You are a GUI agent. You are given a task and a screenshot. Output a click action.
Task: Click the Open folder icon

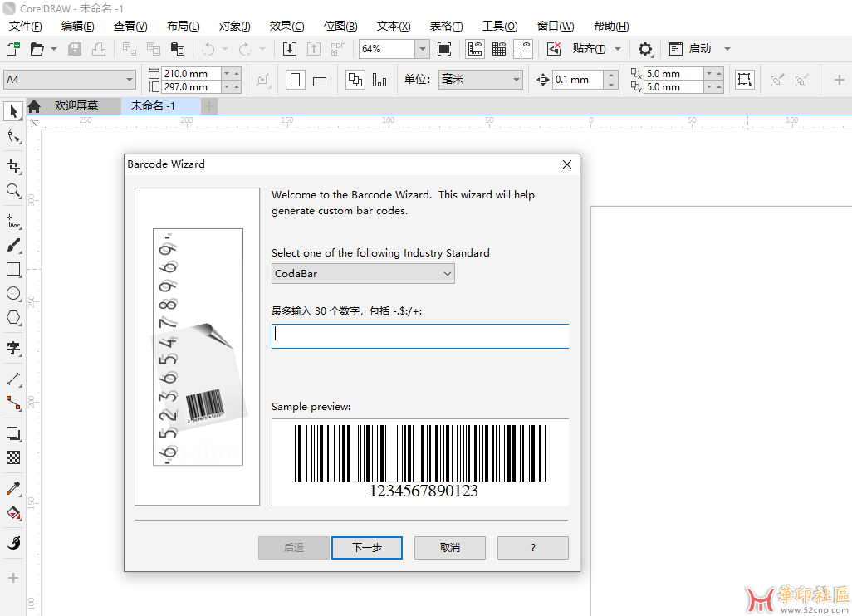click(x=37, y=49)
